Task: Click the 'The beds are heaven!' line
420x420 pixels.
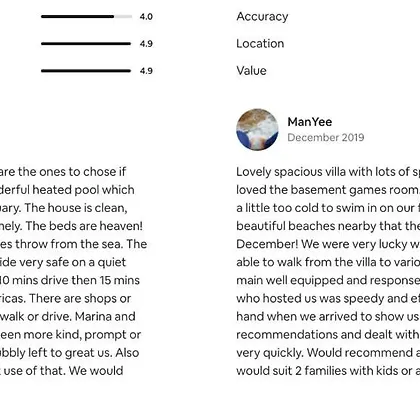Action: 71,226
